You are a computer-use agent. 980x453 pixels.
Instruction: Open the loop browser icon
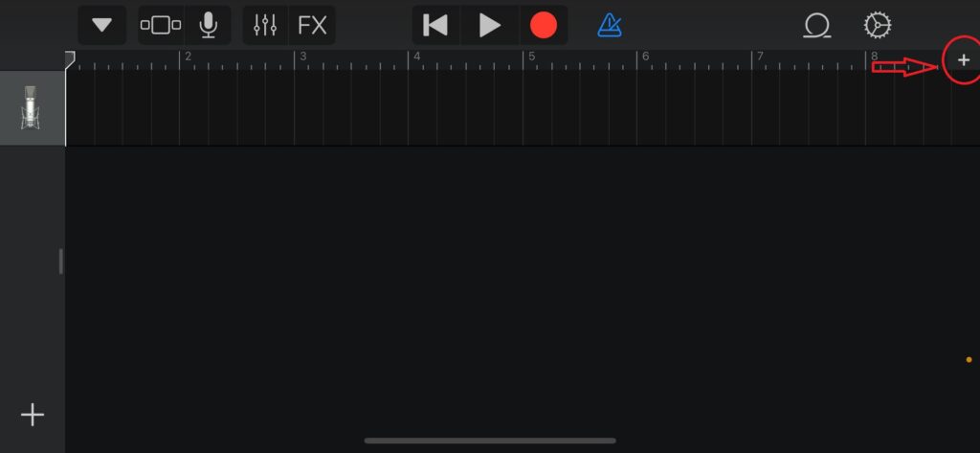coord(816,26)
